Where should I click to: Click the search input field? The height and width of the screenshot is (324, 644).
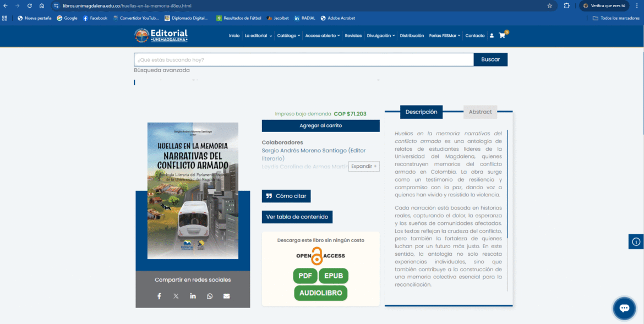coord(303,59)
